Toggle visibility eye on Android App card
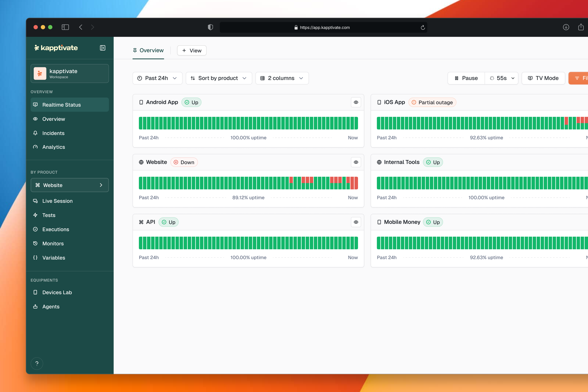 (356, 102)
